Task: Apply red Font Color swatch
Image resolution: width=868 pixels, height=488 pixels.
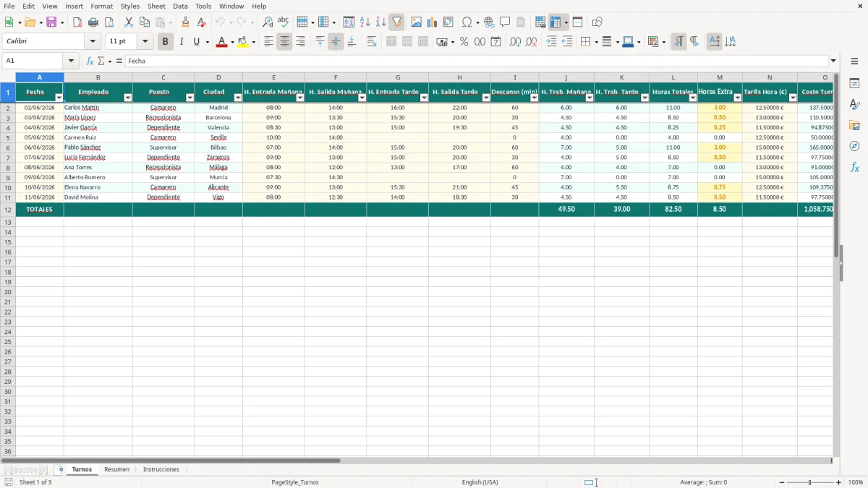Action: pyautogui.click(x=221, y=42)
